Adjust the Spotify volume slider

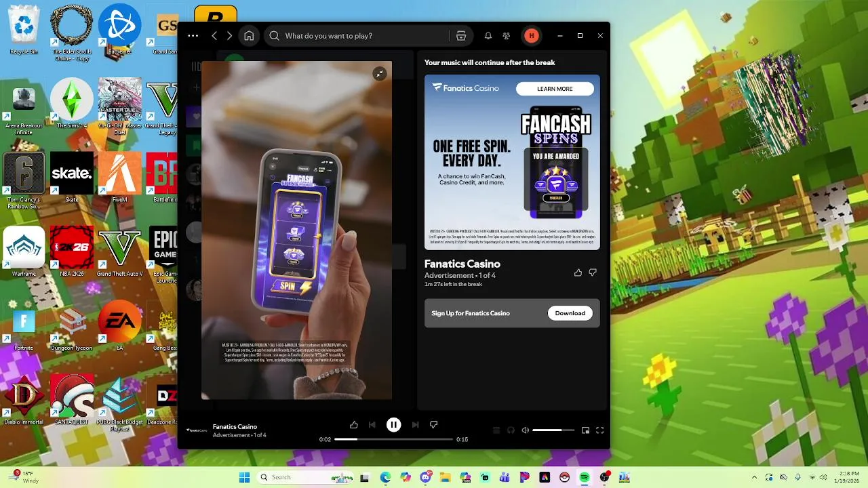click(553, 430)
